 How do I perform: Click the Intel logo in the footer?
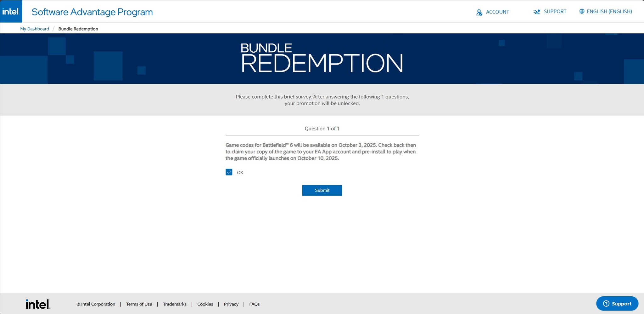[38, 304]
